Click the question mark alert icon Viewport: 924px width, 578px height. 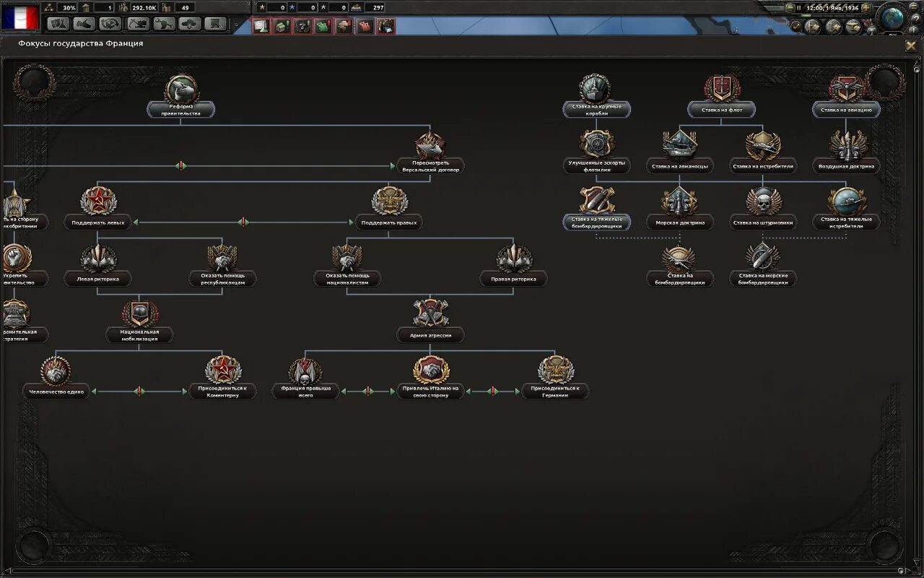[303, 26]
